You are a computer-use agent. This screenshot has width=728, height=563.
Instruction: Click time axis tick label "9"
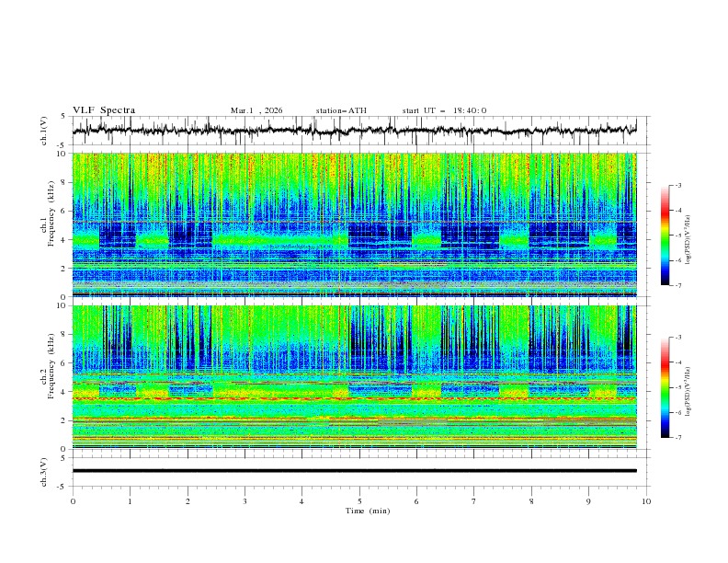[588, 501]
